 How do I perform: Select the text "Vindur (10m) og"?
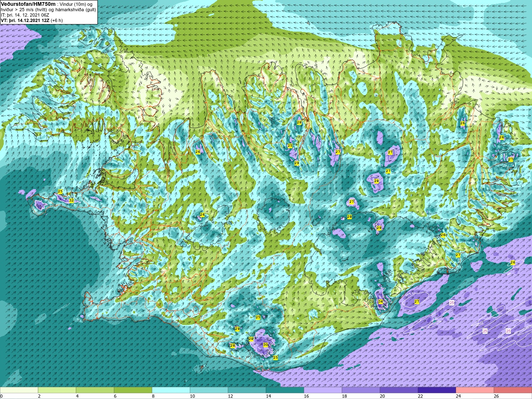tap(76, 4)
